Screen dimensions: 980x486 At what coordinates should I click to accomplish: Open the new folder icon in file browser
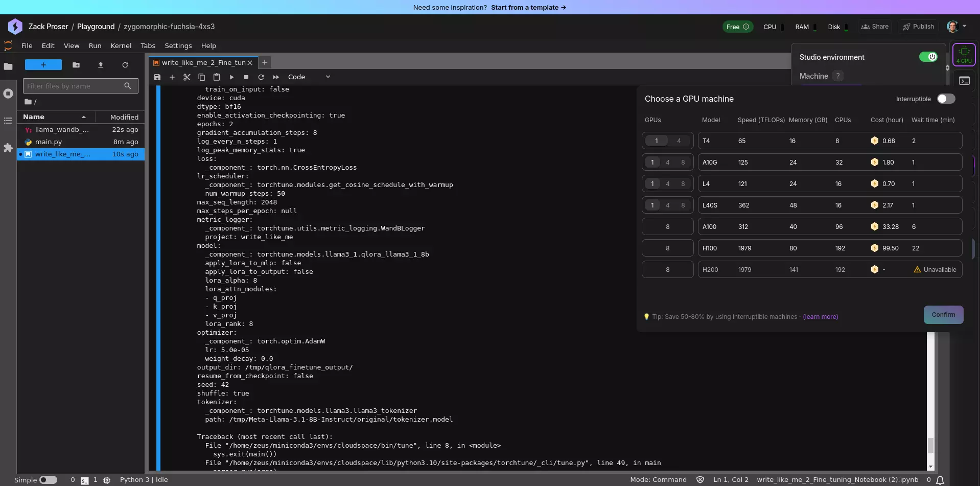tap(76, 65)
